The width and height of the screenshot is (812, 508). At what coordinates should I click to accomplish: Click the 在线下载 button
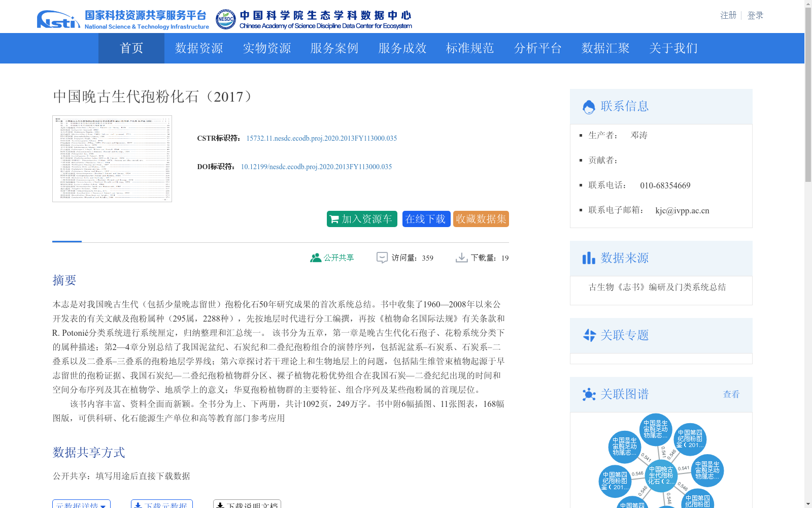(426, 219)
